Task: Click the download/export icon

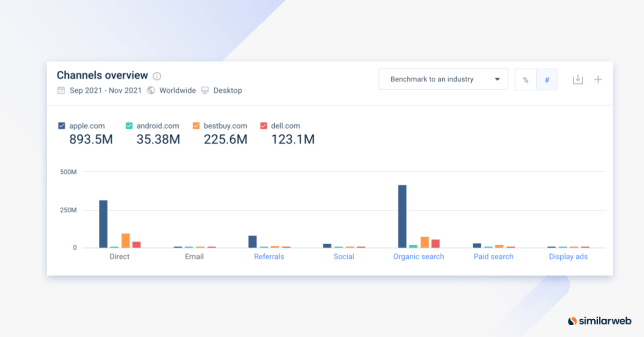Action: pos(578,79)
